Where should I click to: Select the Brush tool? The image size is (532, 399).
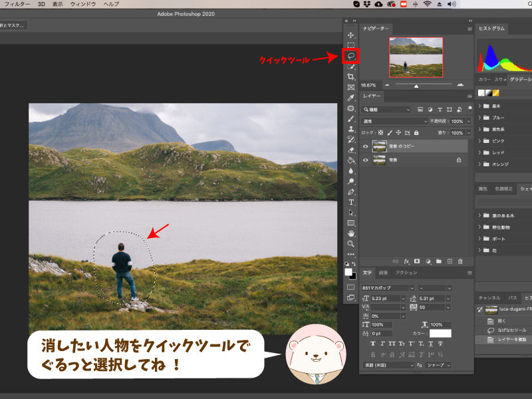[x=351, y=119]
